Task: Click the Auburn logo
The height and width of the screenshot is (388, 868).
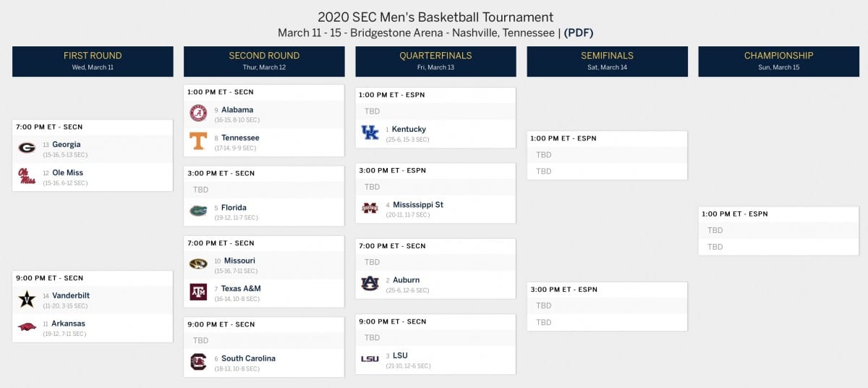Action: click(370, 283)
